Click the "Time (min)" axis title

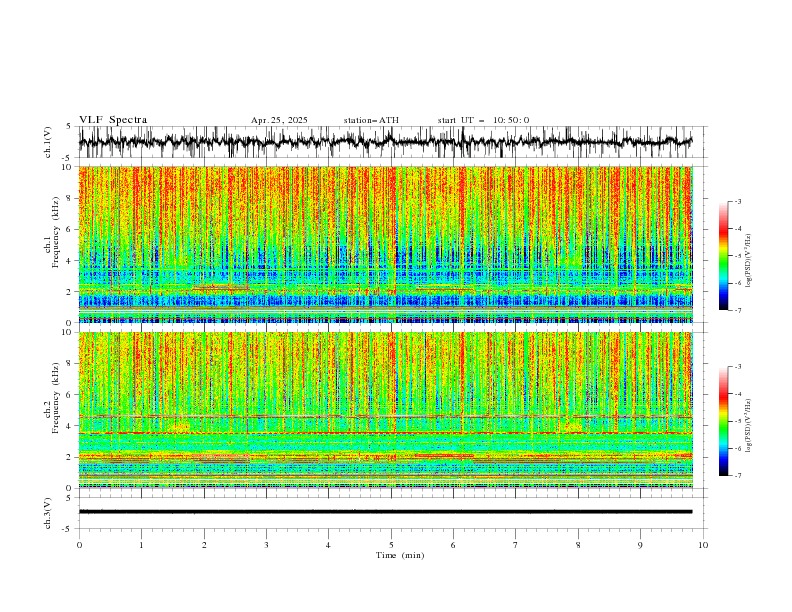tap(400, 555)
